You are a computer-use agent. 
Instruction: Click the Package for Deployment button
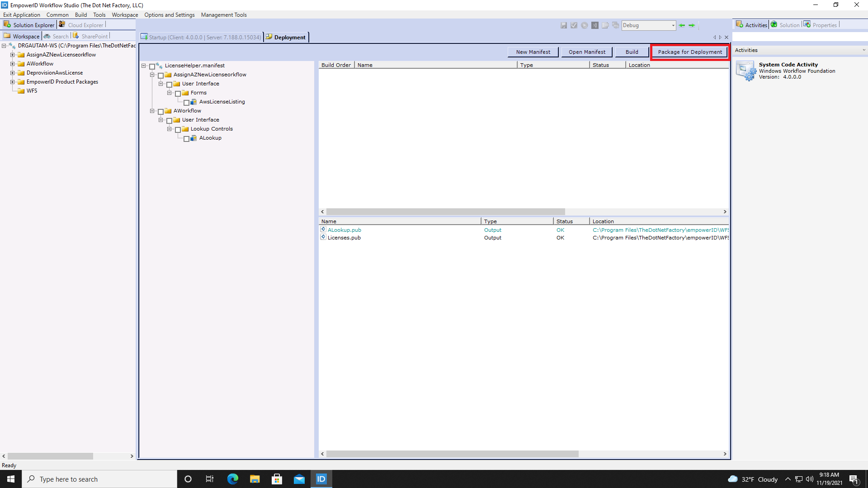coord(689,52)
